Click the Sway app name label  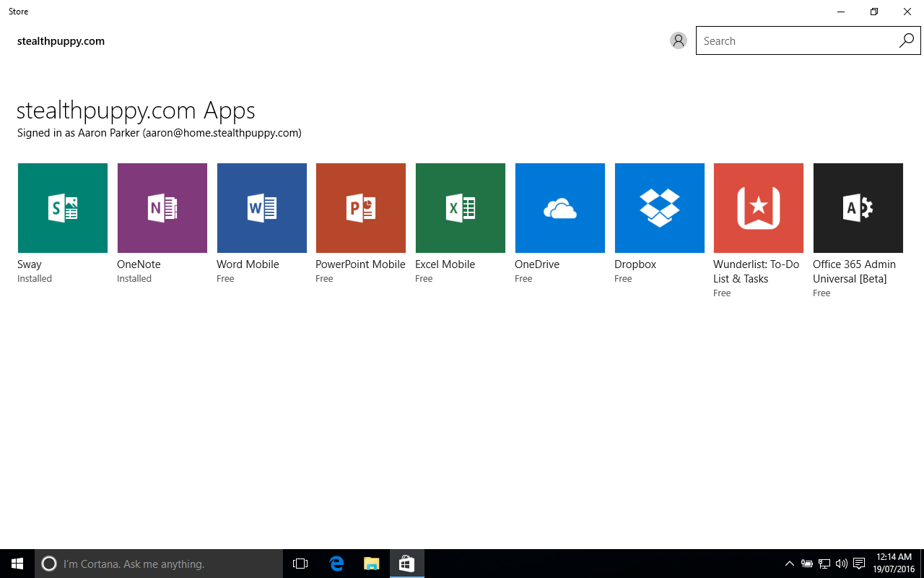[30, 264]
